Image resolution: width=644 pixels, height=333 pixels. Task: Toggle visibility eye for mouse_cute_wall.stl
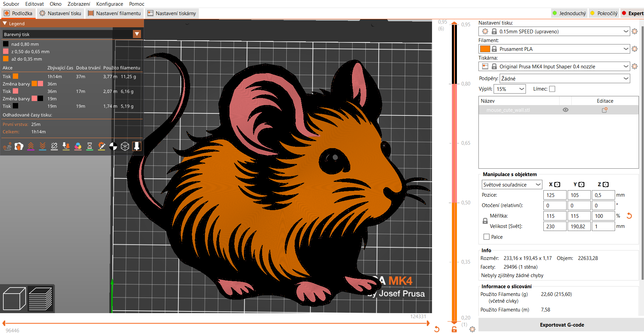click(566, 110)
